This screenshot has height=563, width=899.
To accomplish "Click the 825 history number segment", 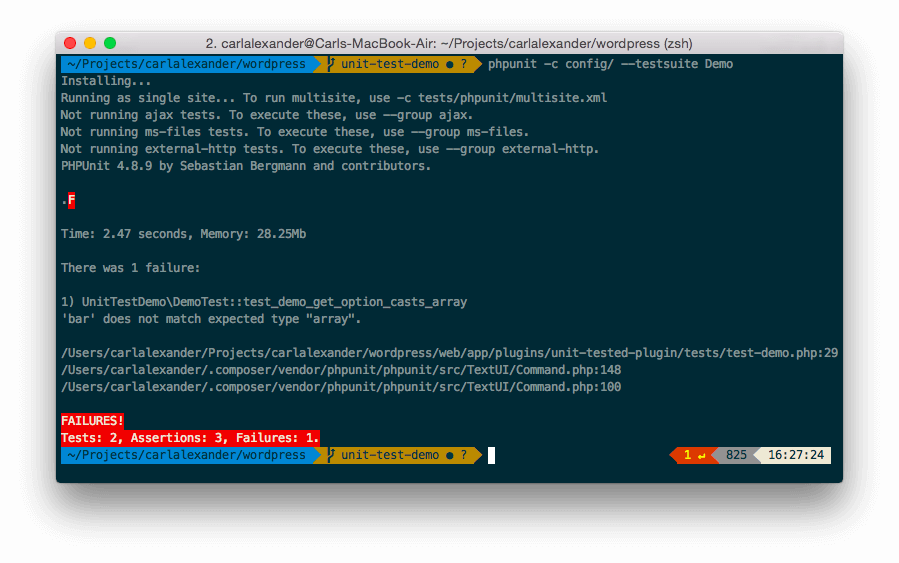I will [736, 455].
